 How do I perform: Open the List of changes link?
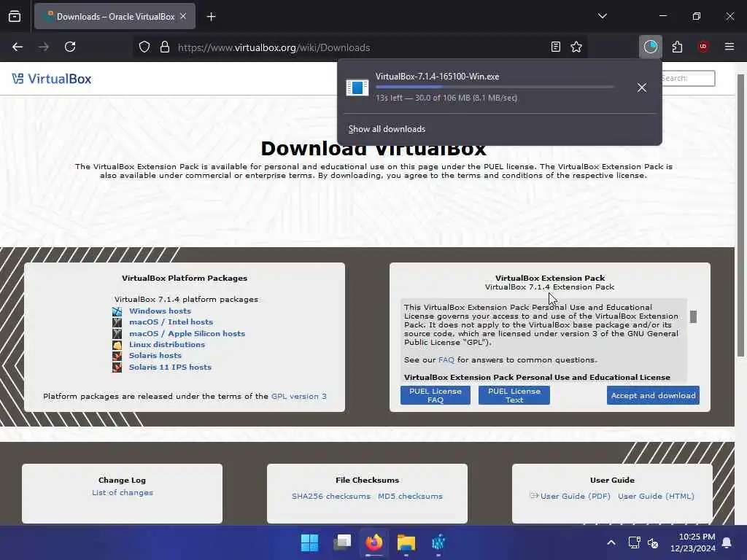pyautogui.click(x=123, y=492)
